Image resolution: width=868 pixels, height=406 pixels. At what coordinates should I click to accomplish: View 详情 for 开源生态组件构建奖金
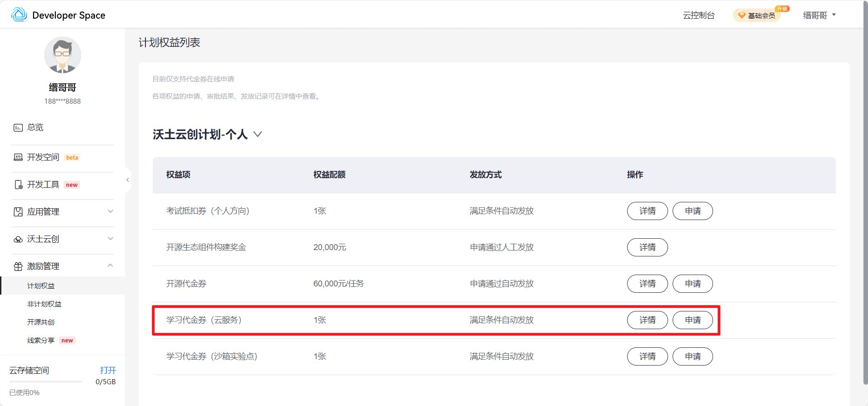(648, 247)
